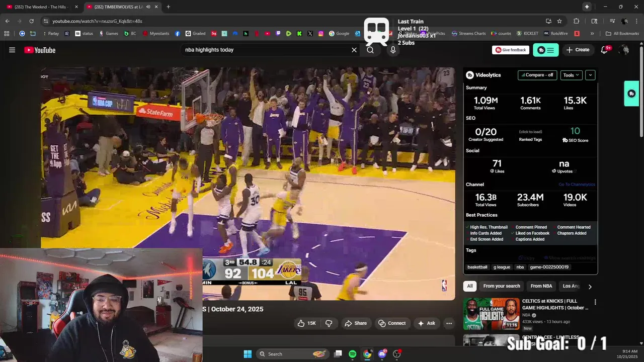Screen dimensions: 644x362
Task: Click the Windows taskbar Search box
Action: point(292,354)
